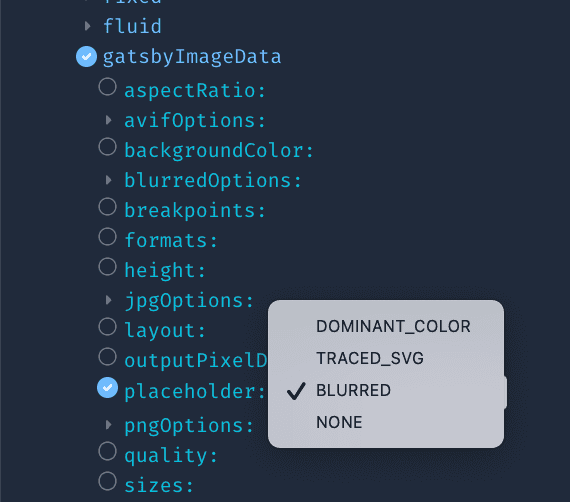The height and width of the screenshot is (502, 570).
Task: Expand the jpgOptions arrow
Action: pyautogui.click(x=108, y=300)
